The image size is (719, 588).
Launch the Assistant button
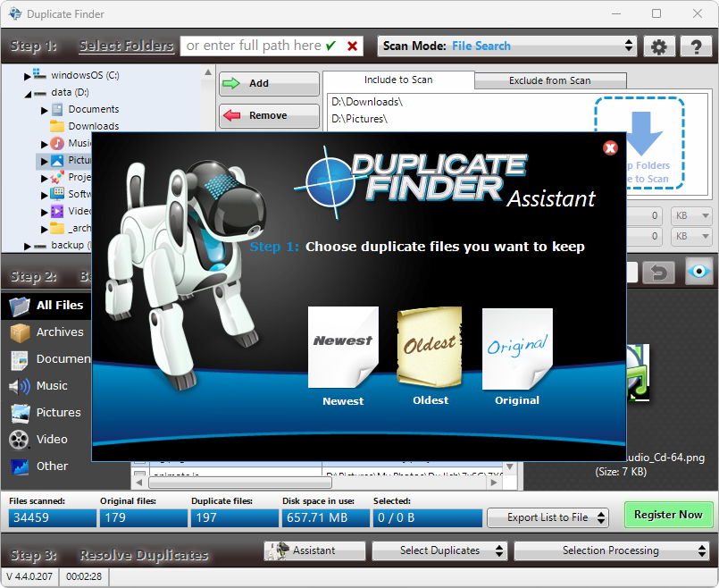[314, 550]
